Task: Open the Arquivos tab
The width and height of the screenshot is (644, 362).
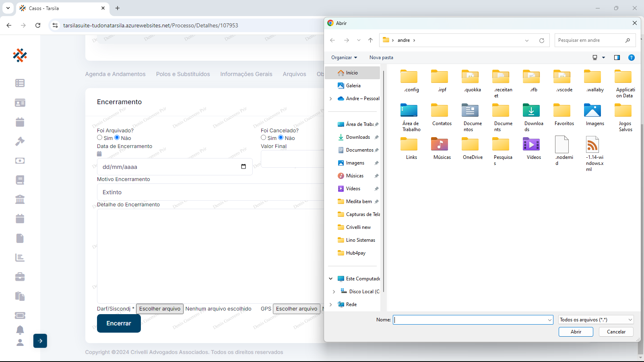Action: 294,74
